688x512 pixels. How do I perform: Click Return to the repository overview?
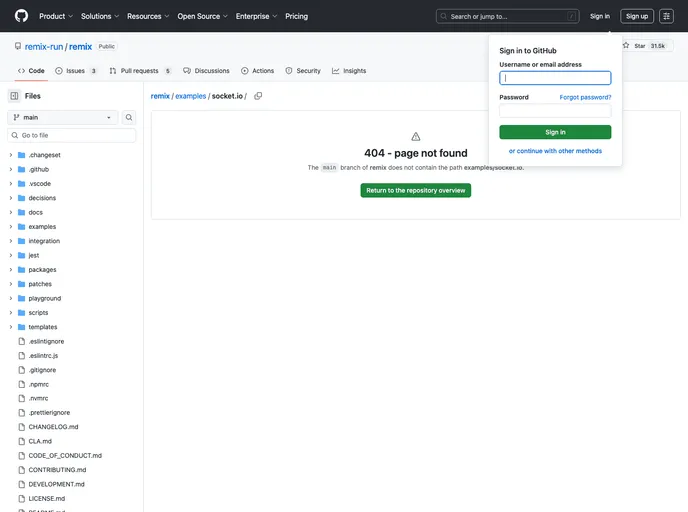(x=416, y=190)
